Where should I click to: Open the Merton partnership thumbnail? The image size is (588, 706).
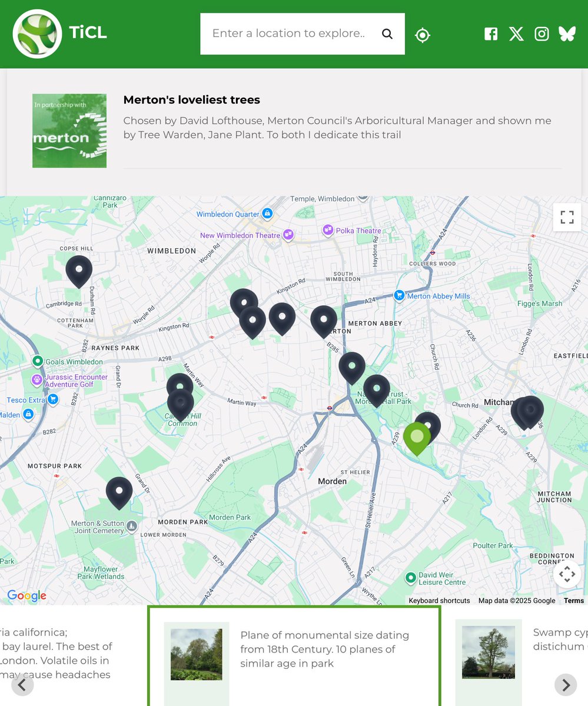point(69,131)
